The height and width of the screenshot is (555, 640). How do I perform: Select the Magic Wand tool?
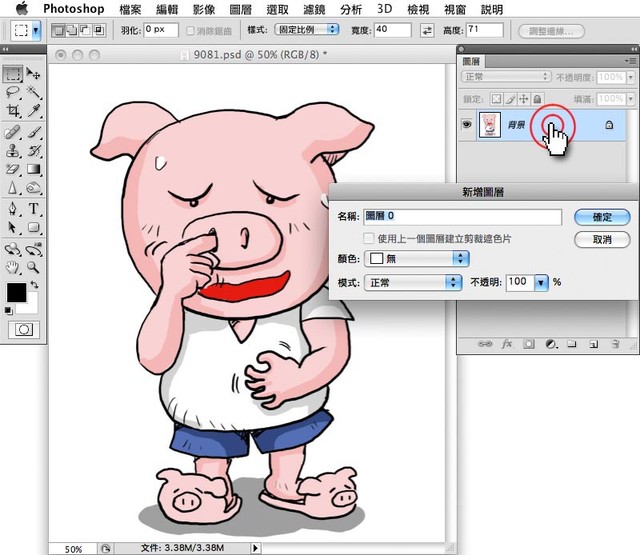33,92
